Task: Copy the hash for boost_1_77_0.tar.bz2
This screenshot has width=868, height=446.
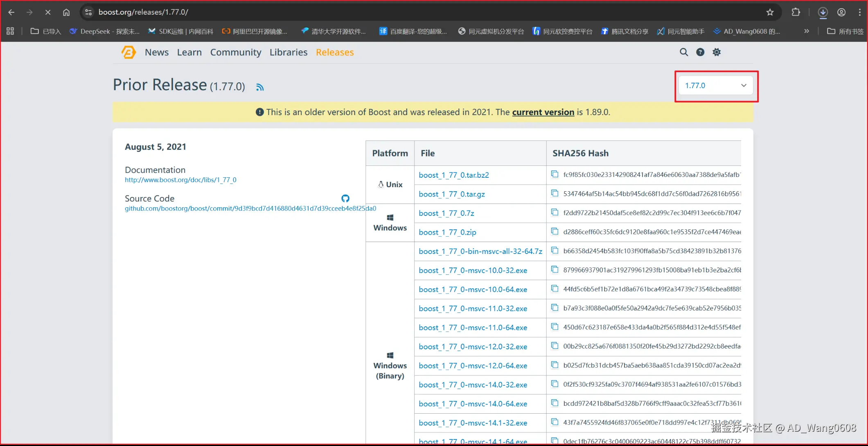Action: point(555,174)
